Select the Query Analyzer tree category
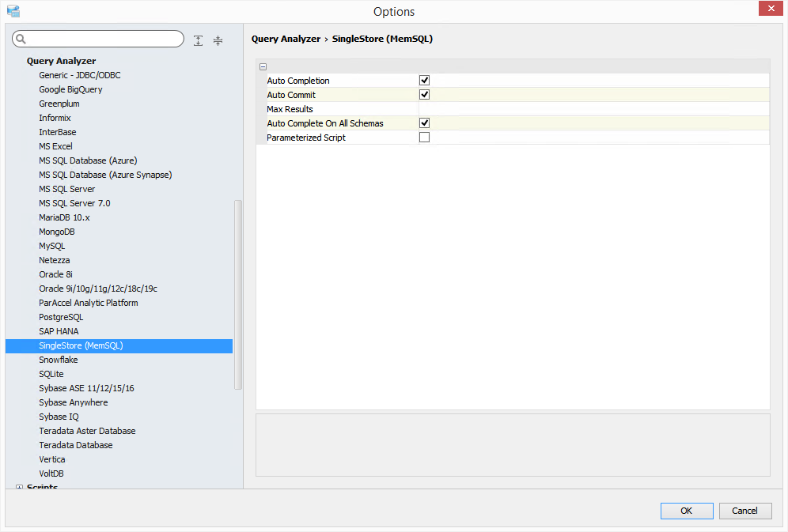 point(61,61)
